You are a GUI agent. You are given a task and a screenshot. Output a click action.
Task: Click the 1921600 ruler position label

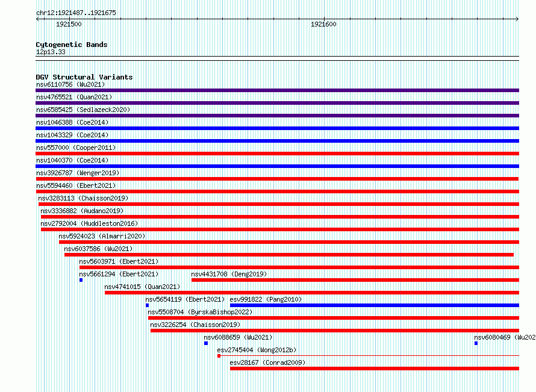coord(323,24)
